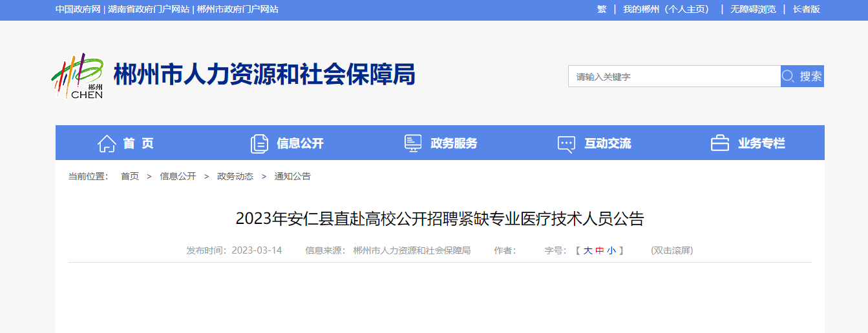Click the colorful 郴州 CHEN logo
The height and width of the screenshot is (333, 868).
[78, 76]
